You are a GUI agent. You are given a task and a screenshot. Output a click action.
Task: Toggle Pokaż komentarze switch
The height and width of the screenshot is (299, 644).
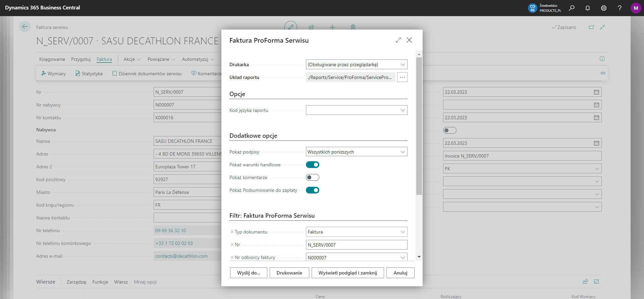pyautogui.click(x=313, y=177)
